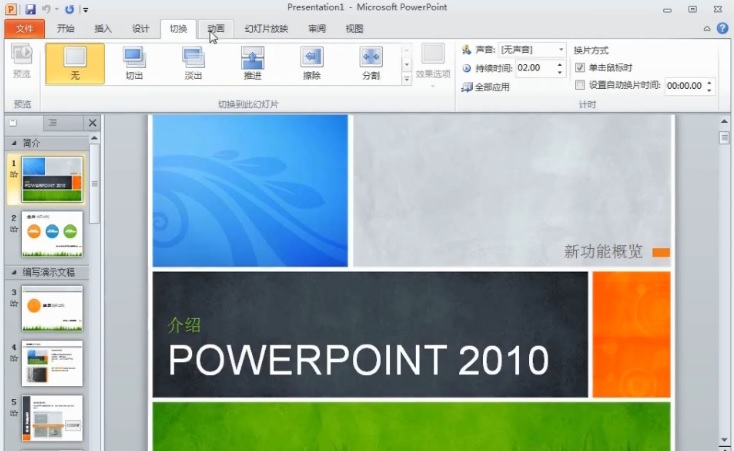Click the thumbnail pane scroll up arrow
This screenshot has height=451, width=734.
pyautogui.click(x=95, y=138)
